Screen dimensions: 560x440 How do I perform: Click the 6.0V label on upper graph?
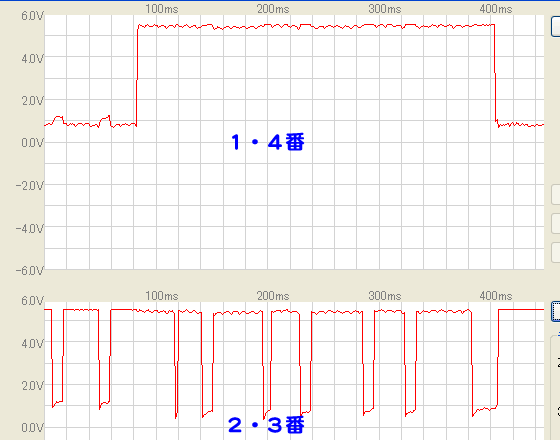(32, 16)
